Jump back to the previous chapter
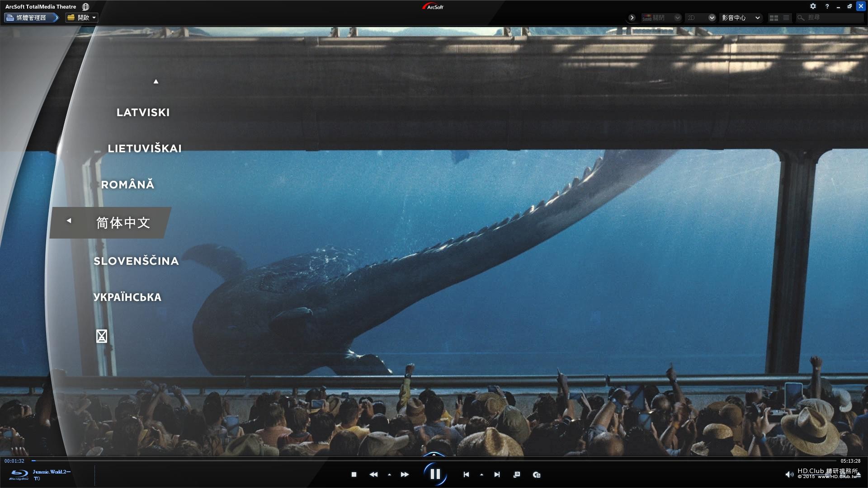Viewport: 868px width, 488px height. coord(466,474)
